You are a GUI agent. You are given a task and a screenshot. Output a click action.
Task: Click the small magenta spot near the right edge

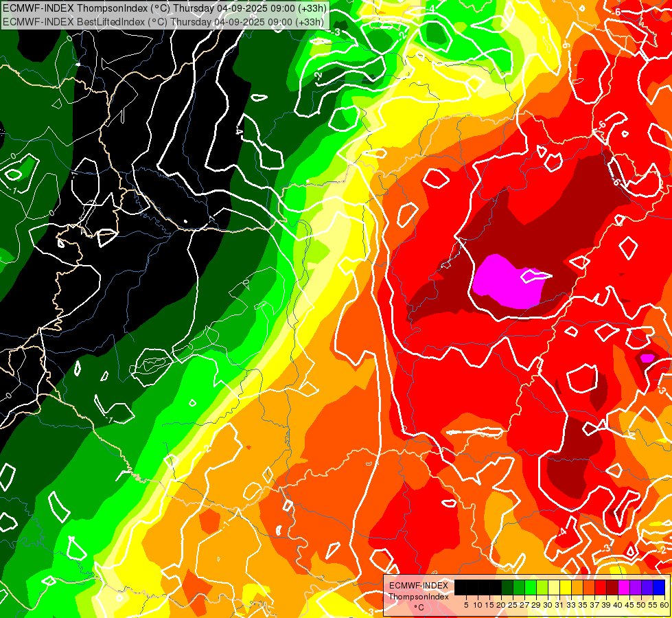(647, 358)
